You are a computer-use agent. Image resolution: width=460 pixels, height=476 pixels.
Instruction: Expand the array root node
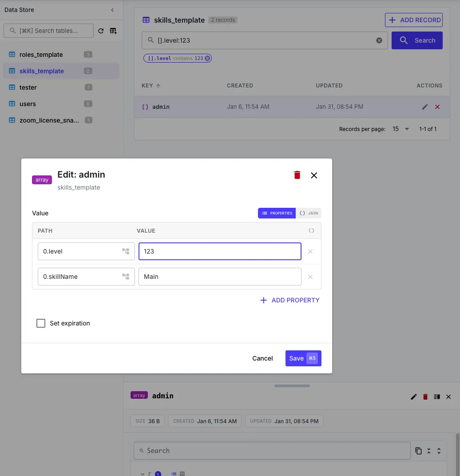pyautogui.click(x=143, y=473)
